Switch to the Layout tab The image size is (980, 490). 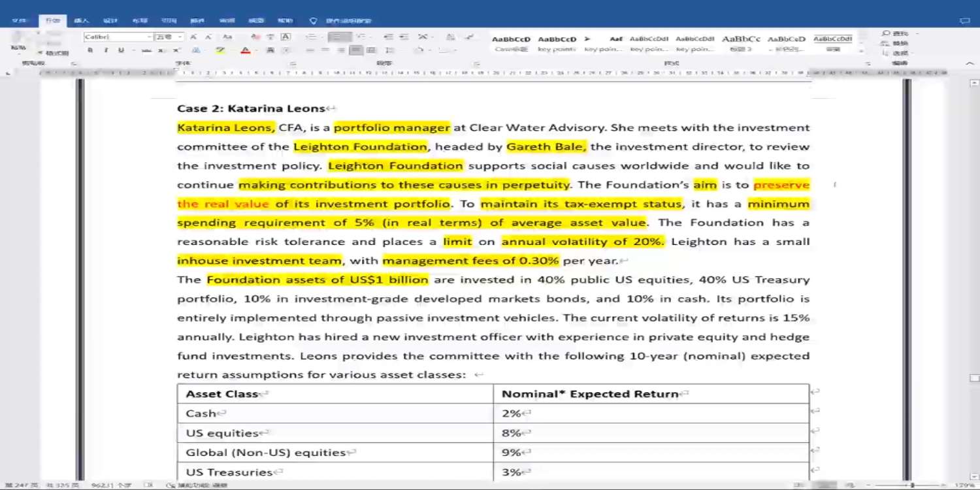(139, 21)
